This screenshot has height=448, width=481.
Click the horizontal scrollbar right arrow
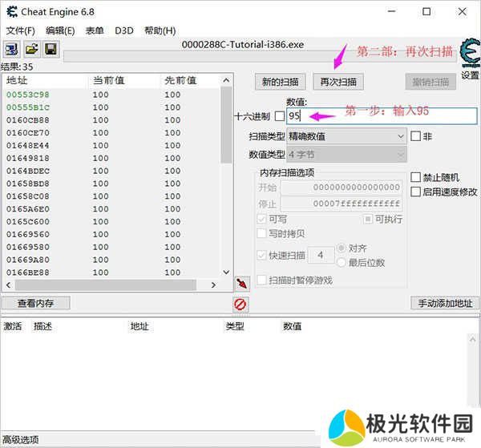(213, 285)
